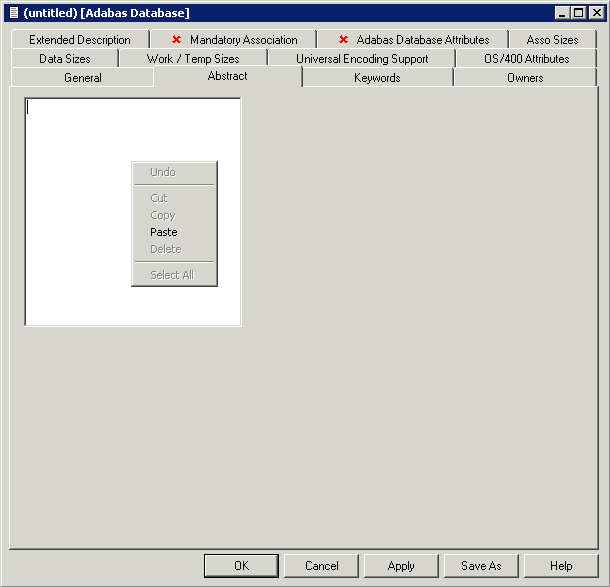
Task: Switch to the Asso Sizes tab
Action: pyautogui.click(x=552, y=40)
